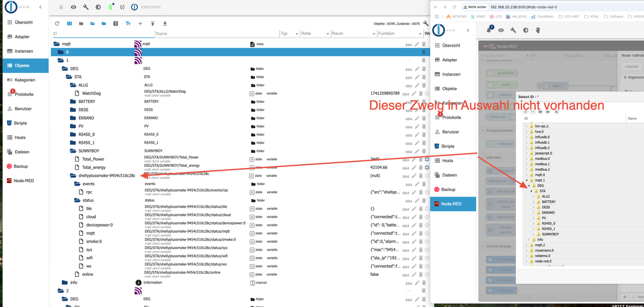Viewport: 644px width, 307px height.
Task: Open notifications bell in left ioBroker window
Action: pyautogui.click(x=61, y=8)
